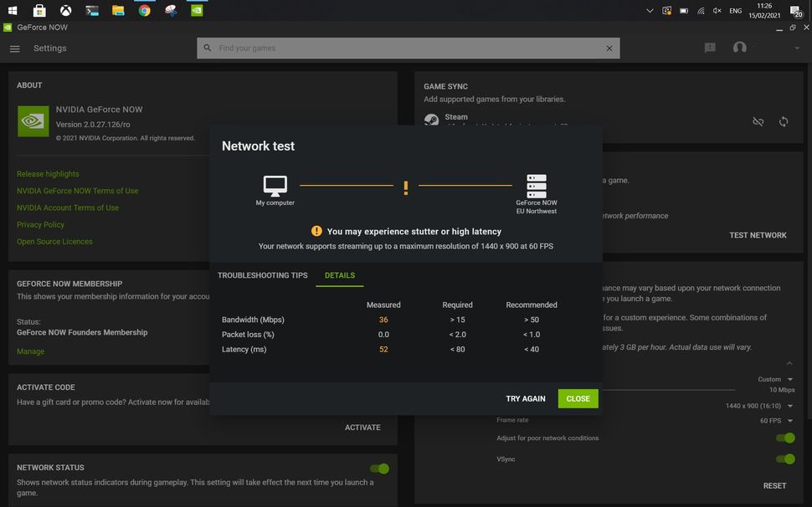Screen dimensions: 812x507
Task: Clear the search field with the X
Action: click(609, 48)
